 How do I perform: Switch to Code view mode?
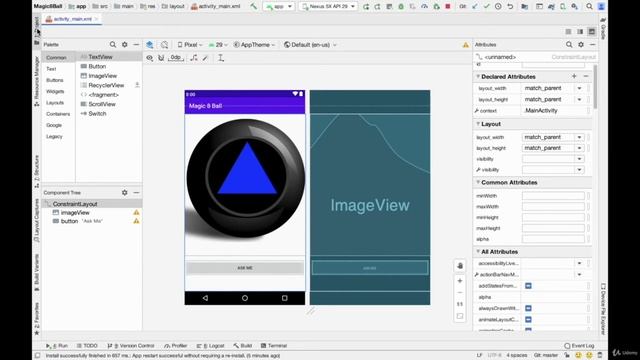click(x=568, y=31)
